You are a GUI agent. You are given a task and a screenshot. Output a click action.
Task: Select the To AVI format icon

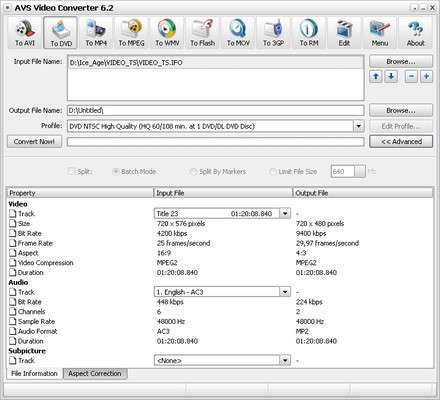(25, 33)
